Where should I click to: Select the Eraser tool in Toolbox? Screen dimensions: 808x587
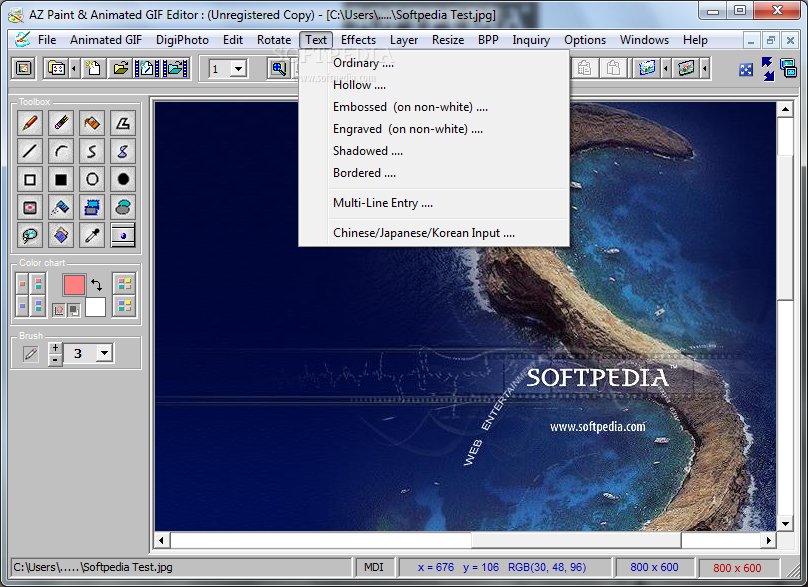click(61, 123)
